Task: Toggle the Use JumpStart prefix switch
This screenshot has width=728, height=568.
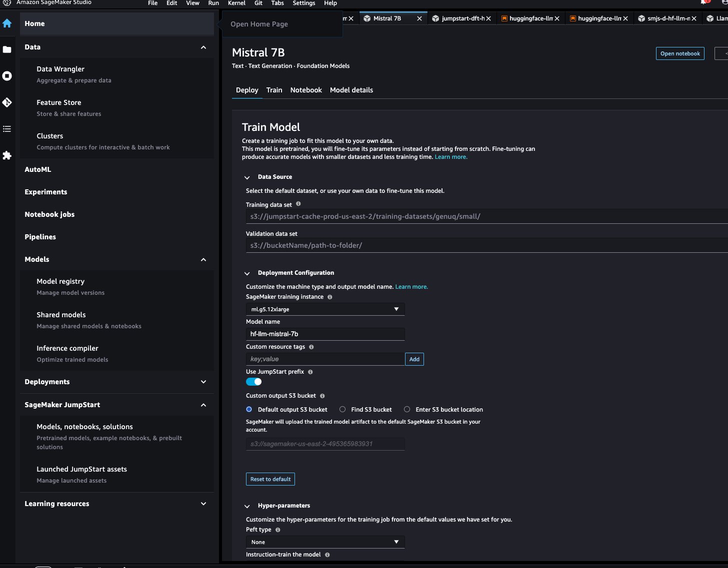Action: [254, 382]
